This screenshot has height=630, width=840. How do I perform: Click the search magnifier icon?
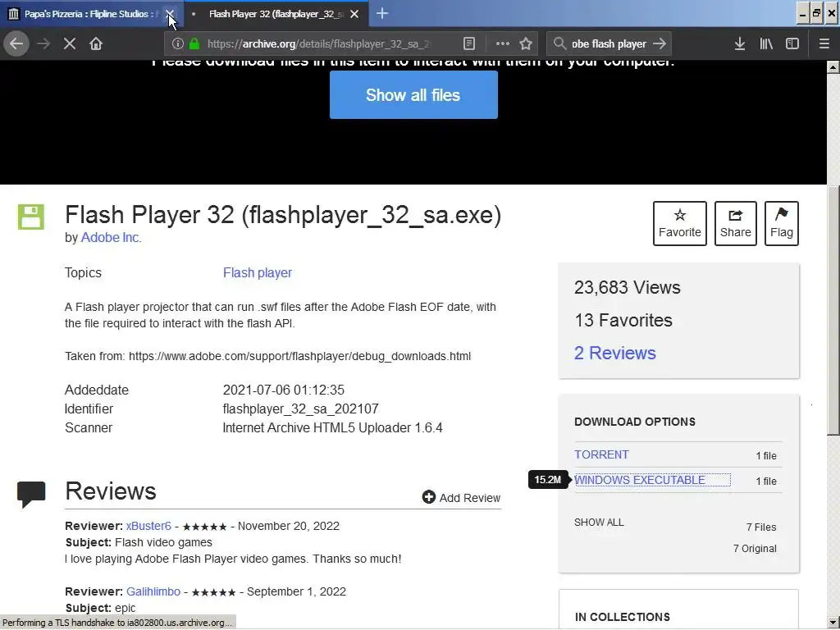559,44
